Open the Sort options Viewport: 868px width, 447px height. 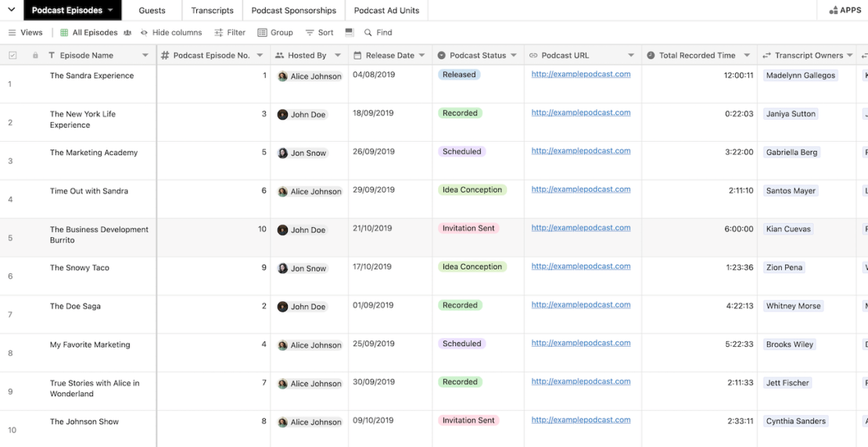319,33
